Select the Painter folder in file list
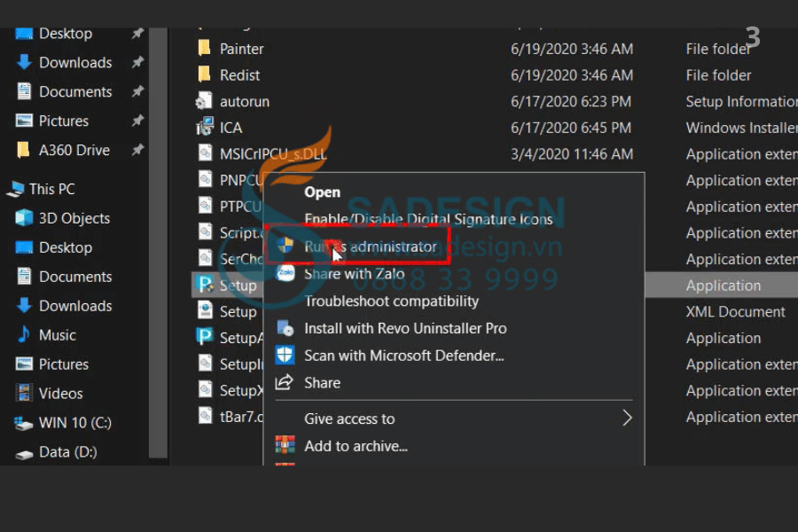 241,49
